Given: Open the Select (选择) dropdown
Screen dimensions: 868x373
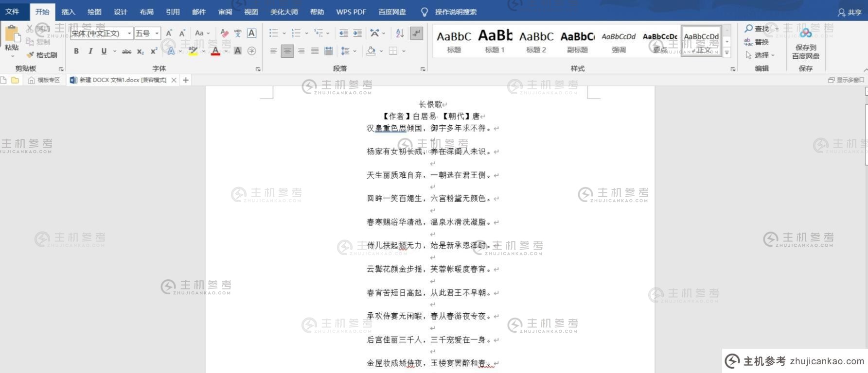Looking at the screenshot, I should click(x=760, y=55).
